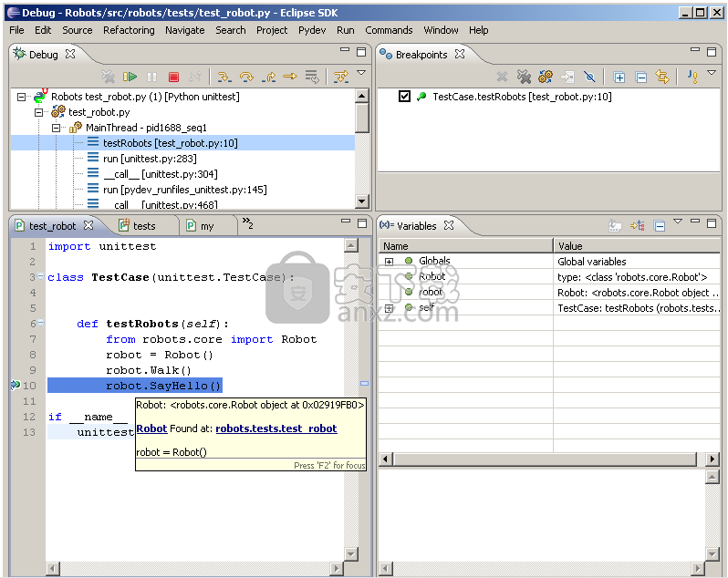
Task: Click the breakpoint marker on line 10
Action: tap(16, 385)
